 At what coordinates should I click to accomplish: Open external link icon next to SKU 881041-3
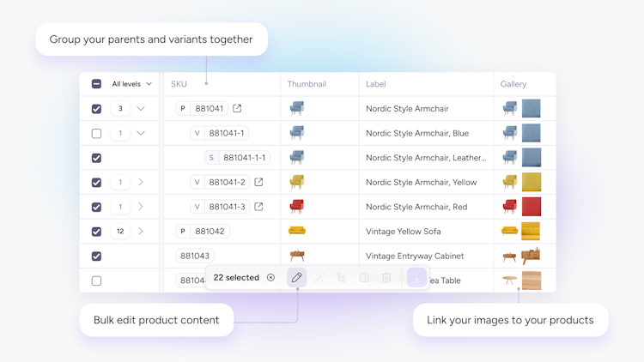click(x=258, y=207)
